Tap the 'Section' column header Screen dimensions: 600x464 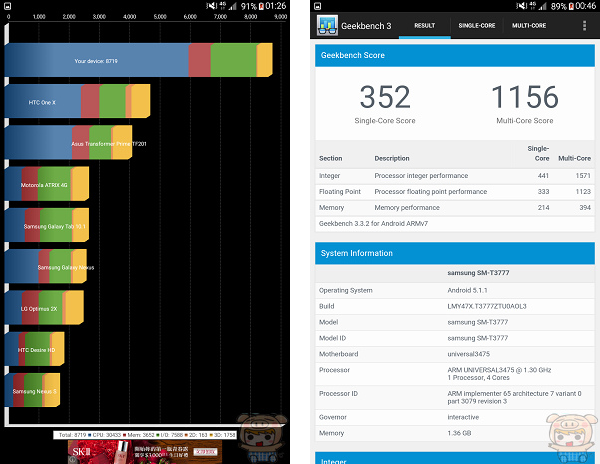click(x=331, y=158)
